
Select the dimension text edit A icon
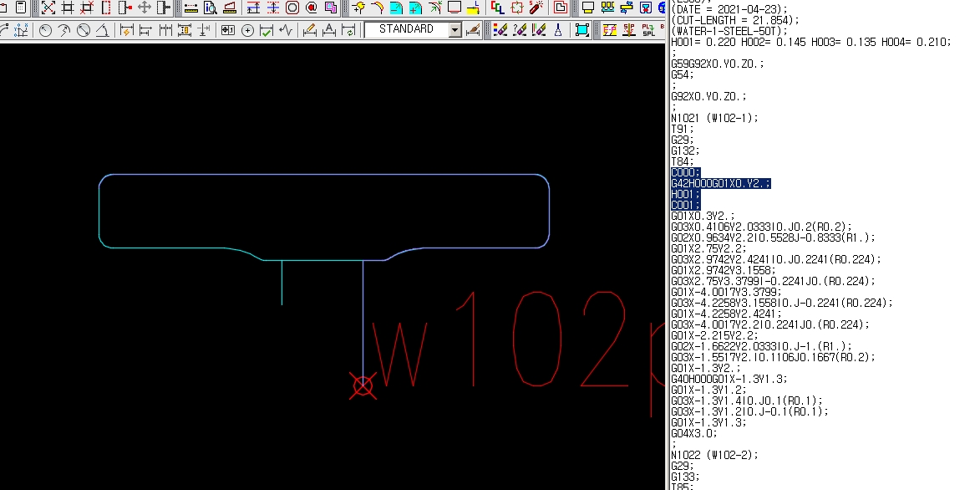click(x=328, y=30)
